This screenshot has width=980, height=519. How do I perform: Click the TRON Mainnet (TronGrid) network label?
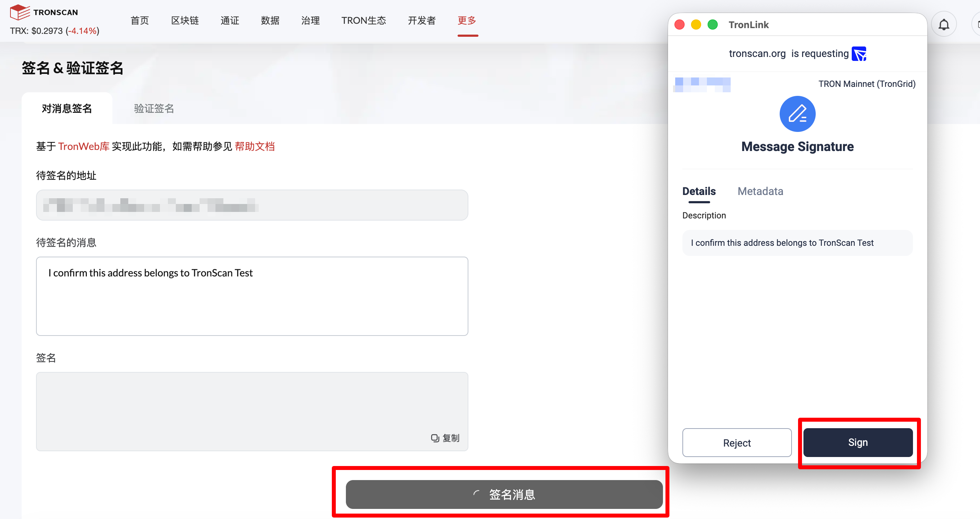click(867, 84)
